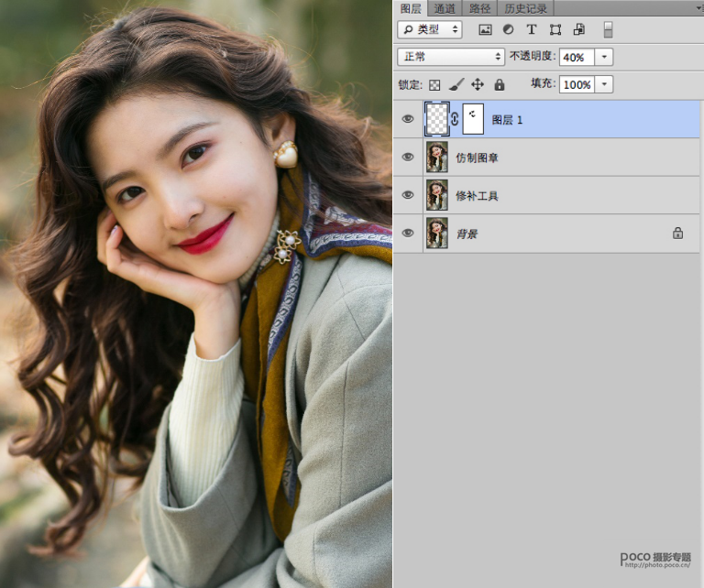Open the 正常 blend mode dropdown
Image resolution: width=704 pixels, height=588 pixels.
tap(451, 57)
